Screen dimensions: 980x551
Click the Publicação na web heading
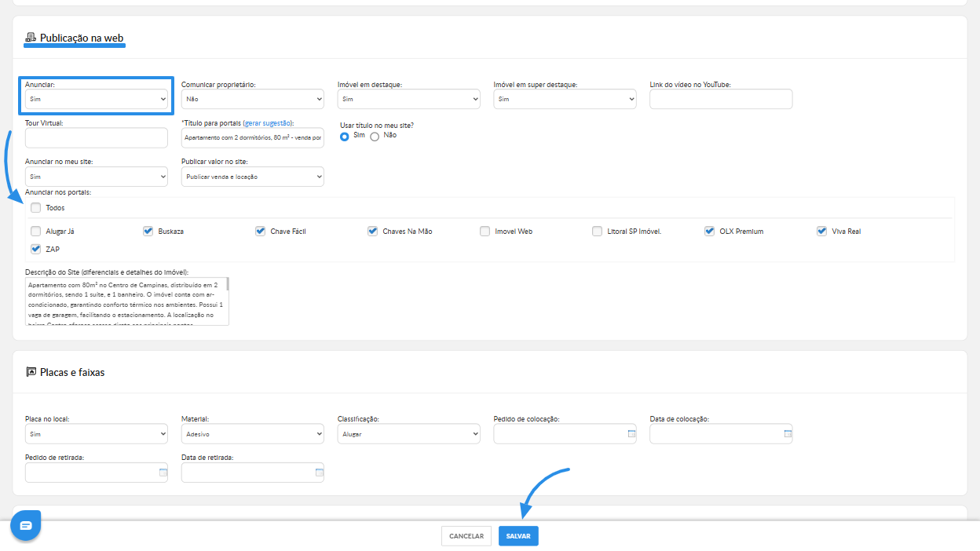click(x=82, y=38)
